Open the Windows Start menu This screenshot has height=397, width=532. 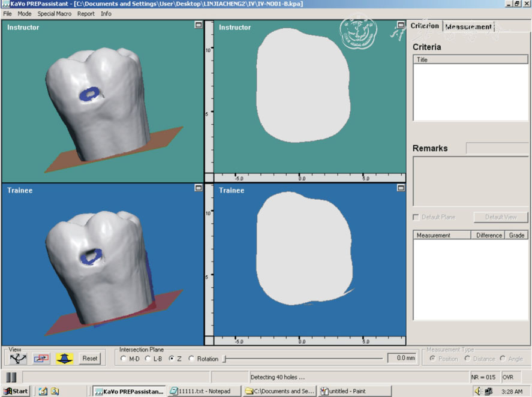[16, 391]
